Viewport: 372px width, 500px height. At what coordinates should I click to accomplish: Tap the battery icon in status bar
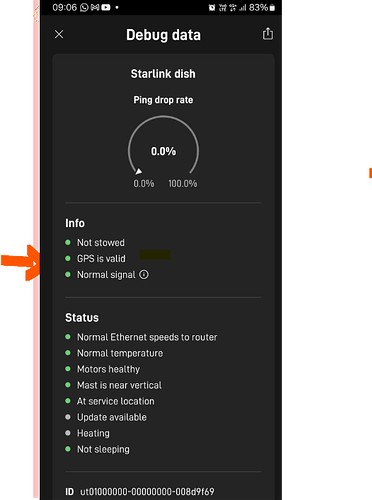point(272,8)
